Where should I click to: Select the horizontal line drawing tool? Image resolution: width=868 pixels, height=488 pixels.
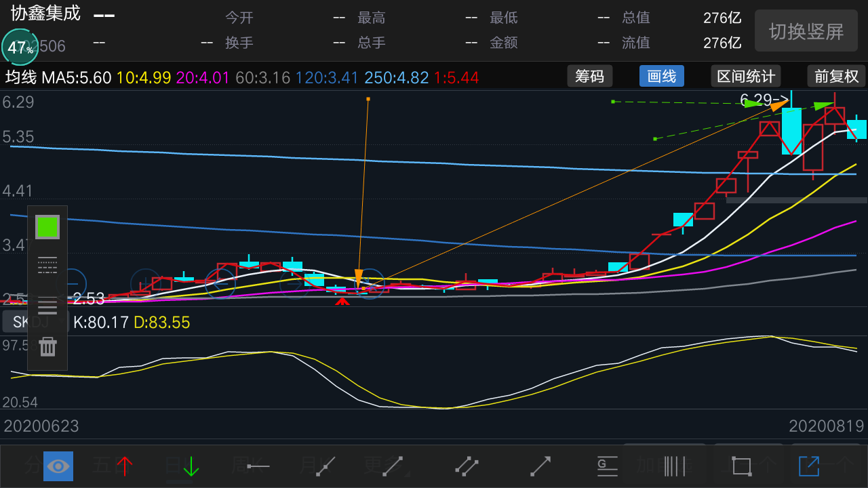click(x=258, y=466)
